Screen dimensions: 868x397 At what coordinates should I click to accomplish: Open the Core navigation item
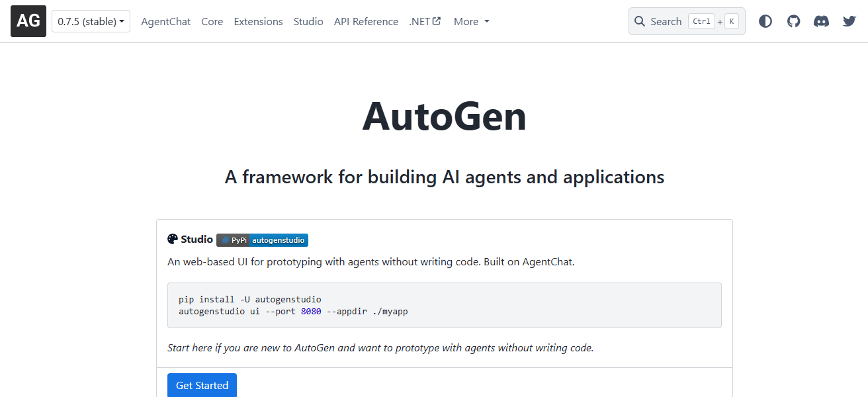212,21
